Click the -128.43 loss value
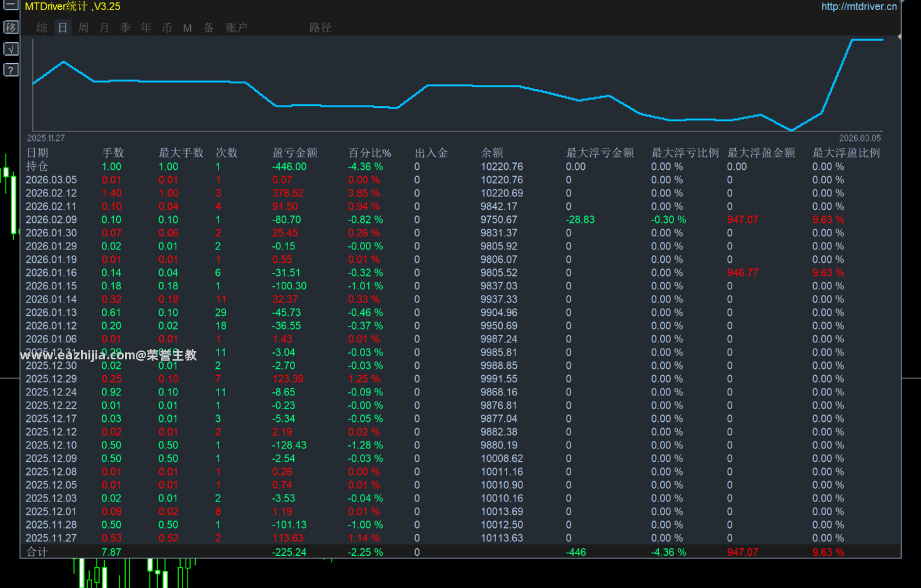921x588 pixels. pos(289,445)
